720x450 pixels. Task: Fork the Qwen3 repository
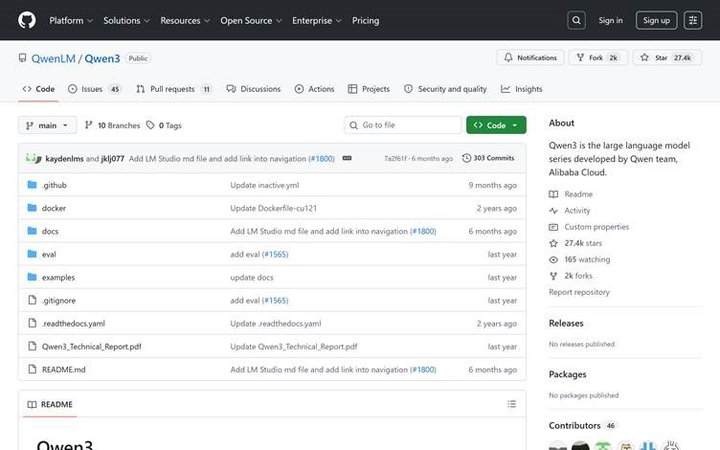(598, 57)
